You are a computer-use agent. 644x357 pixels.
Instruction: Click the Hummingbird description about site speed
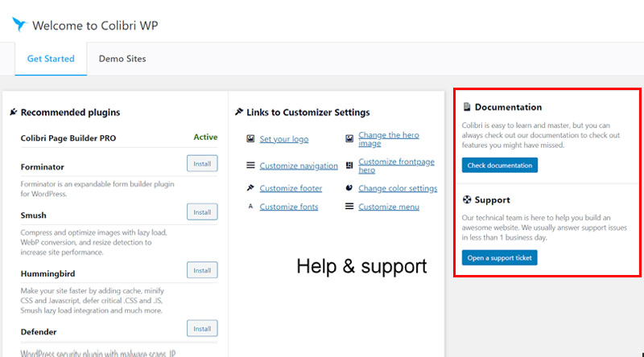coord(93,301)
